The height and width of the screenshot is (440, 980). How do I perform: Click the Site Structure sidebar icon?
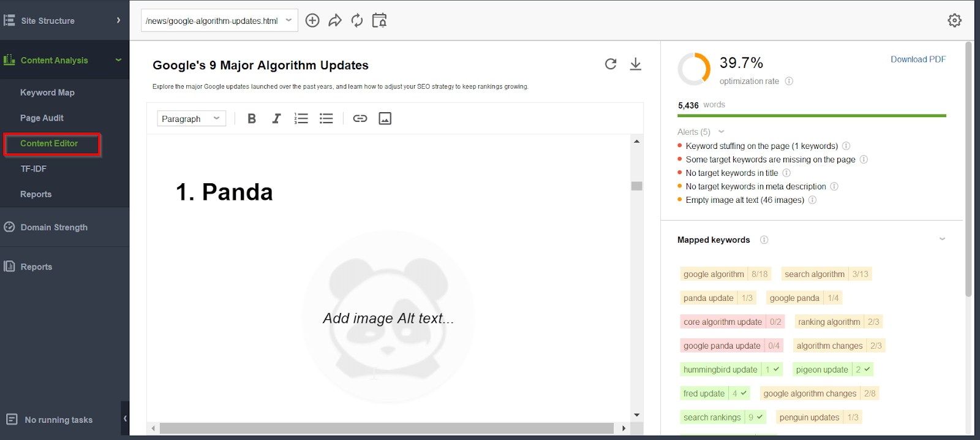point(9,20)
